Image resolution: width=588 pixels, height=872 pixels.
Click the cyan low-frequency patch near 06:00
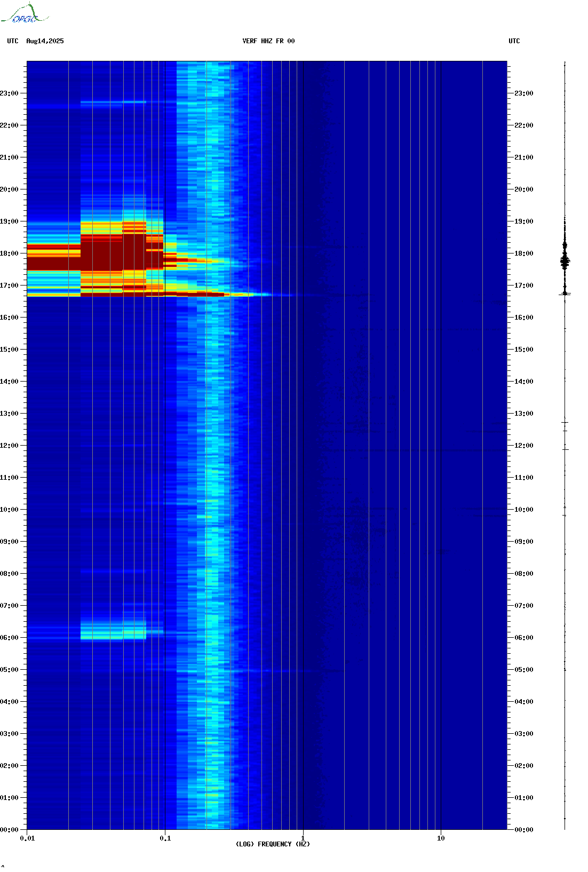[x=113, y=631]
